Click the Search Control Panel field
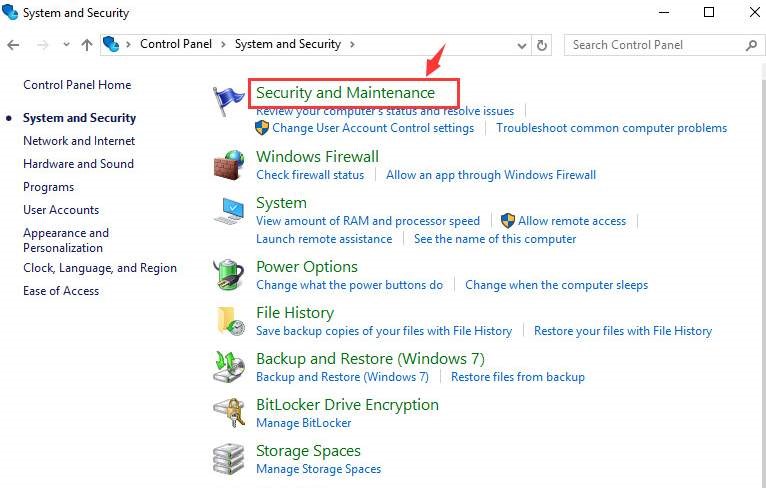This screenshot has width=766, height=488. [x=655, y=45]
